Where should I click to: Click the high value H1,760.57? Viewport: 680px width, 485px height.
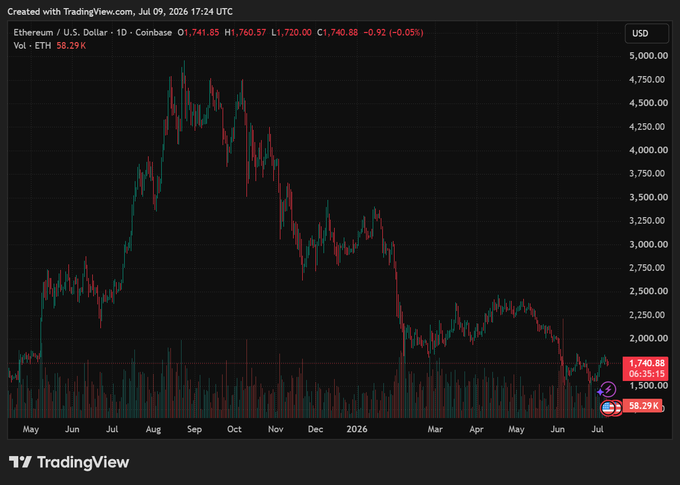[x=245, y=33]
